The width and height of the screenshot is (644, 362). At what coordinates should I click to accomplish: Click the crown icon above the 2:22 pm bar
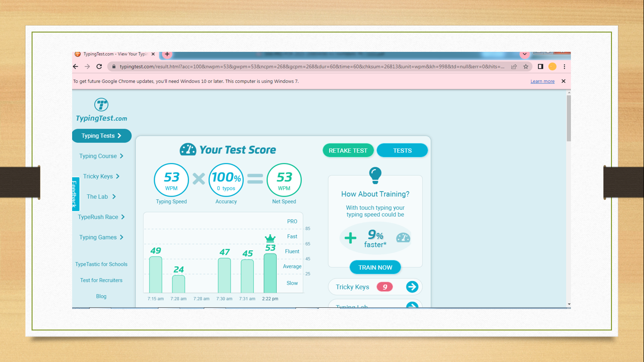tap(270, 238)
